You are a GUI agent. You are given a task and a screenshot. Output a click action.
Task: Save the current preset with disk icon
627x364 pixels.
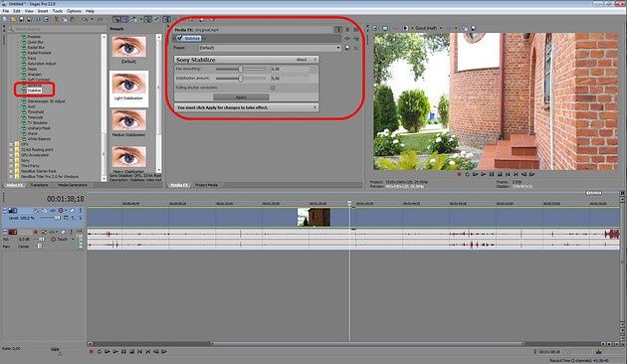click(347, 48)
